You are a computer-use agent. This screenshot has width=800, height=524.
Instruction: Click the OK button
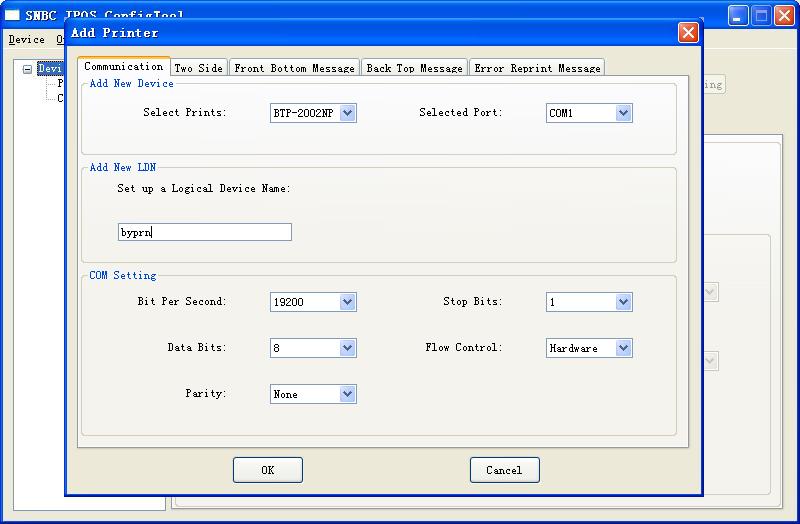tap(268, 470)
